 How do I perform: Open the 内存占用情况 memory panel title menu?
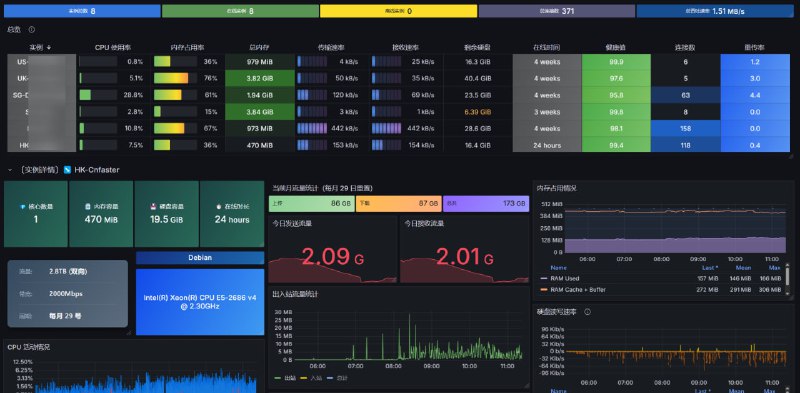click(x=556, y=188)
